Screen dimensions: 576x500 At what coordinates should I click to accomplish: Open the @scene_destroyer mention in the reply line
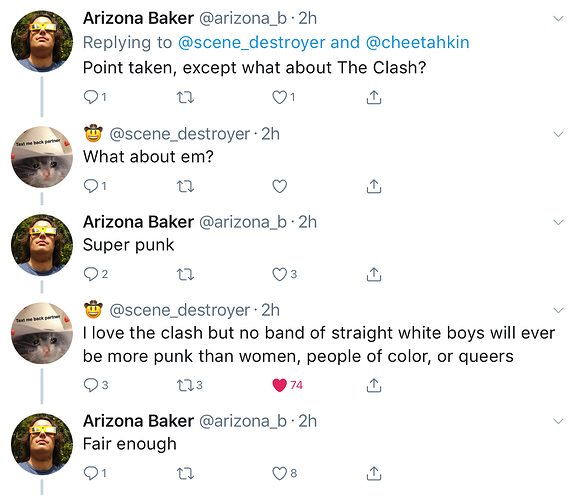pyautogui.click(x=252, y=43)
